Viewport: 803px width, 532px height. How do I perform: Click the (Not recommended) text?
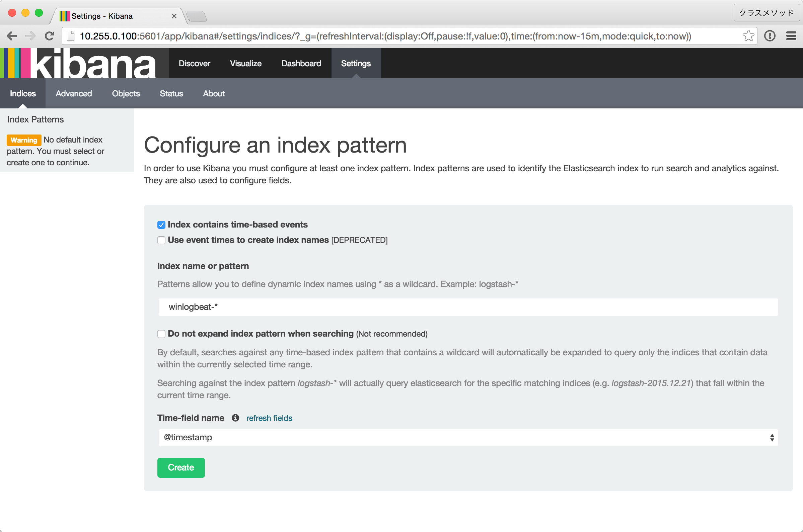pyautogui.click(x=392, y=334)
